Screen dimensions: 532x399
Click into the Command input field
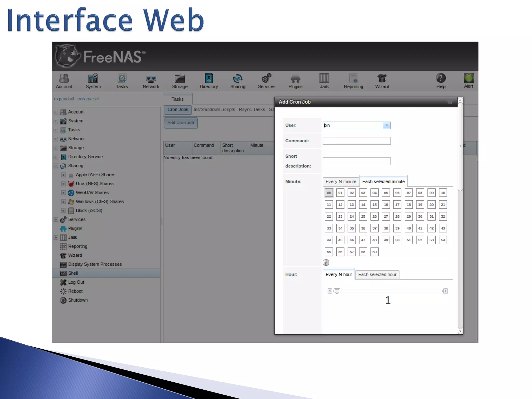(x=356, y=141)
